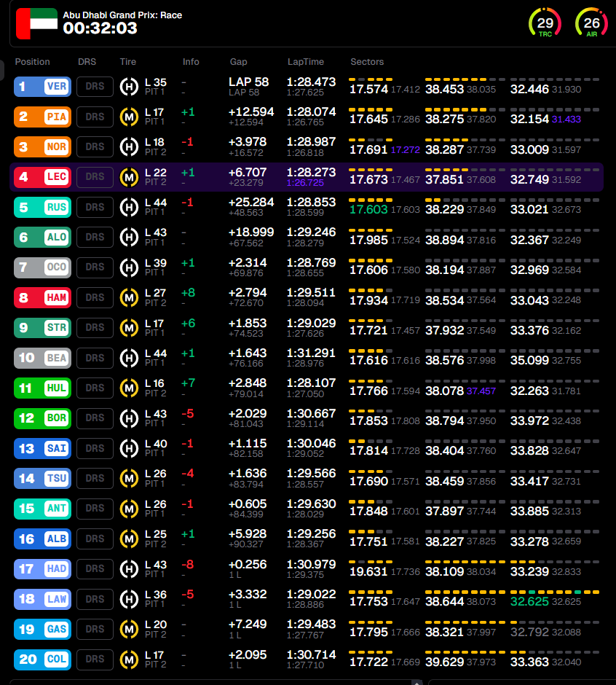Click the medium tire icon for LEC
The image size is (616, 685).
click(129, 177)
